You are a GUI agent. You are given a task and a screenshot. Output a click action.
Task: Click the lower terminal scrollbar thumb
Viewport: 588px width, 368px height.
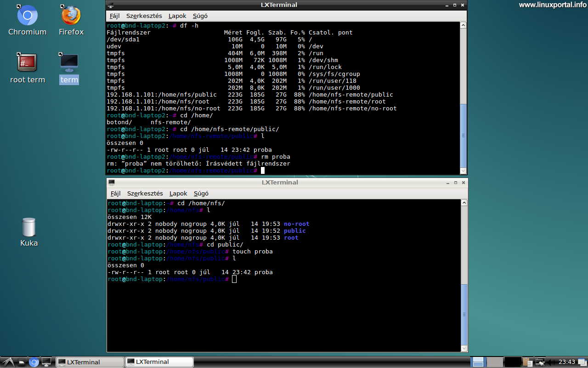coord(464,314)
